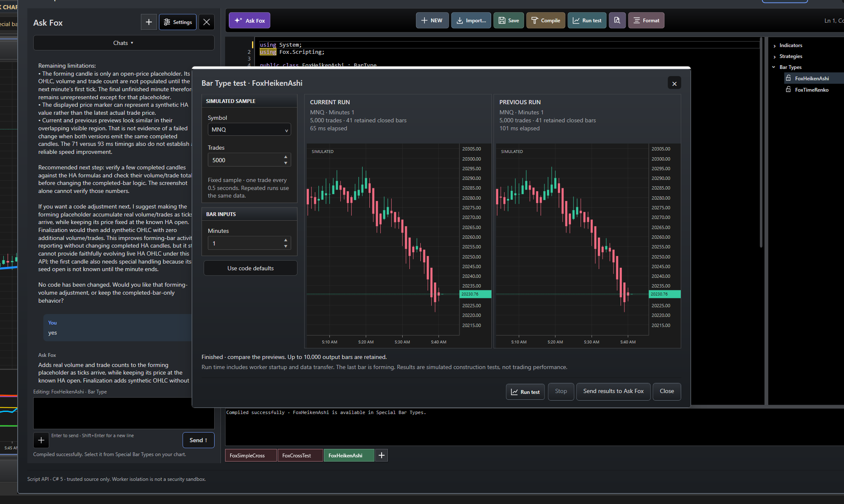Add a new editor tab with plus icon

(x=381, y=455)
